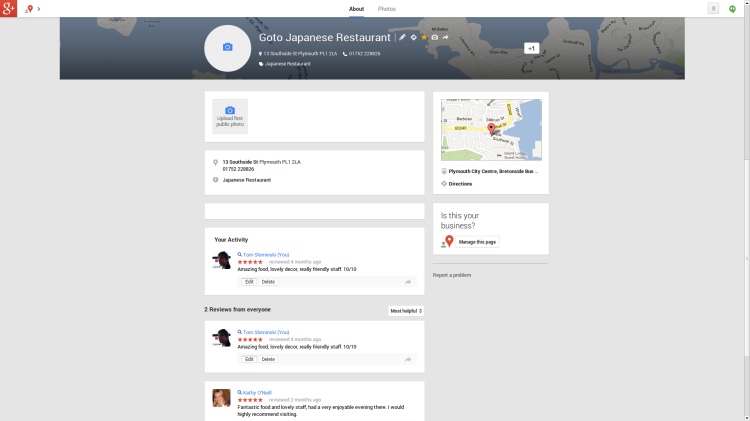Select the Japanese Restaurant category text in card
The height and width of the screenshot is (421, 750).
(247, 180)
